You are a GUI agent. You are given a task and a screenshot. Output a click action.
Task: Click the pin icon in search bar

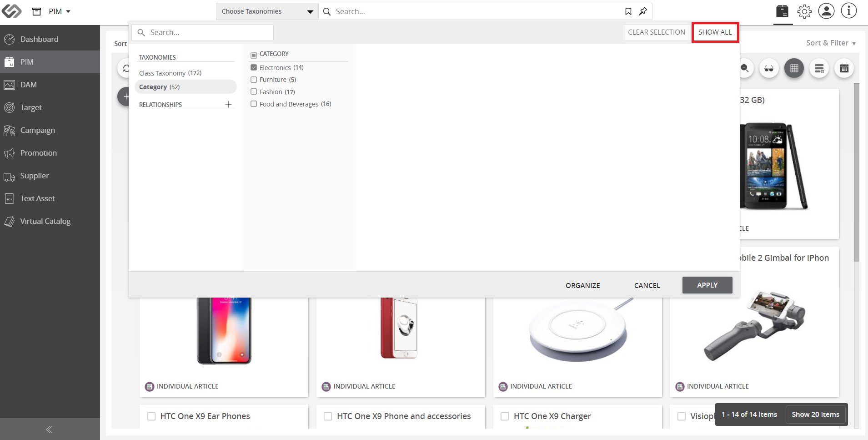pos(643,11)
